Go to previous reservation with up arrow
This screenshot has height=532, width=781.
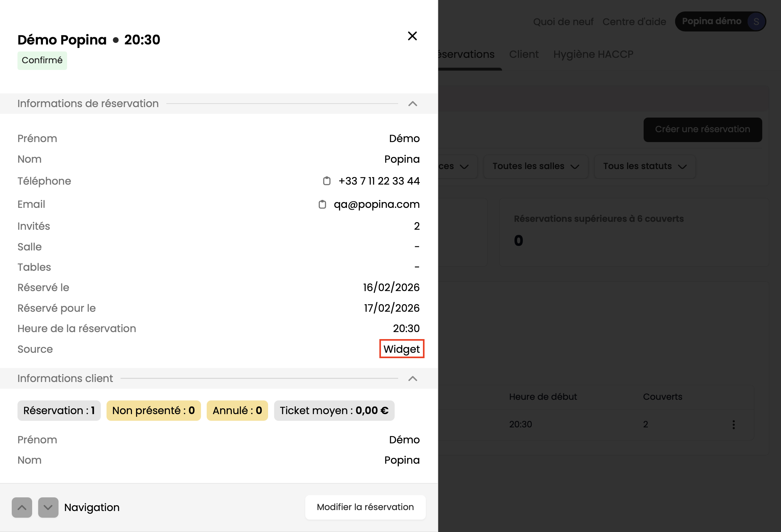(x=22, y=507)
